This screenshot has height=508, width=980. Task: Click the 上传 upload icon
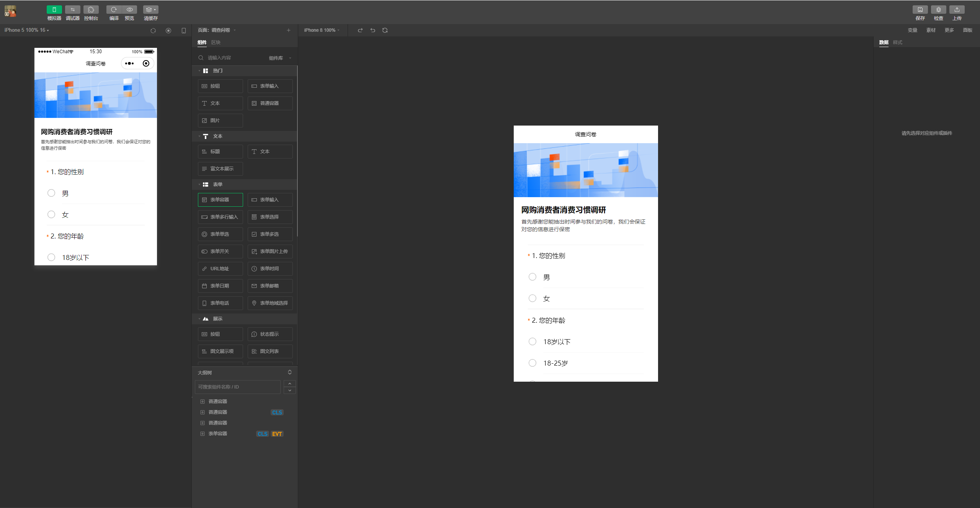[x=957, y=10]
